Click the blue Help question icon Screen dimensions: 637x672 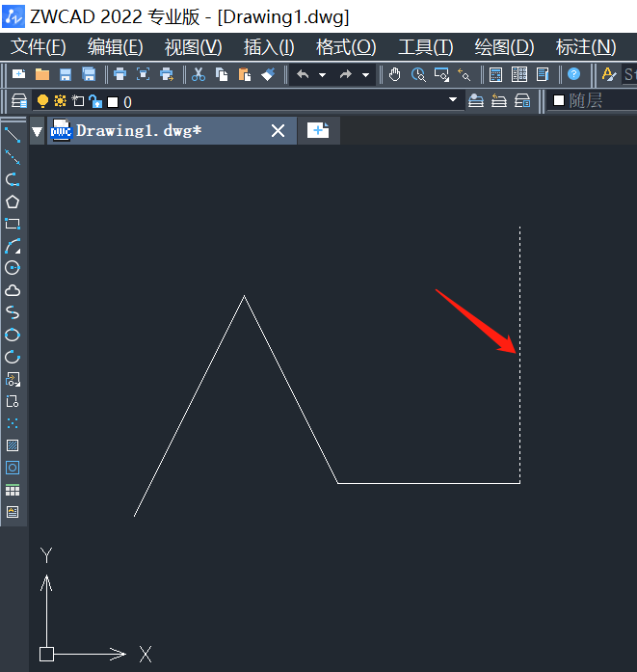click(x=574, y=74)
